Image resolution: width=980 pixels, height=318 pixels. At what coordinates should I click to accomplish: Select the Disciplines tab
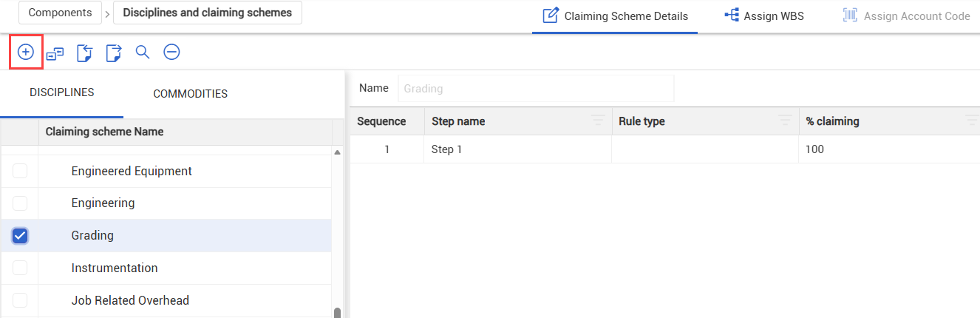coord(62,92)
